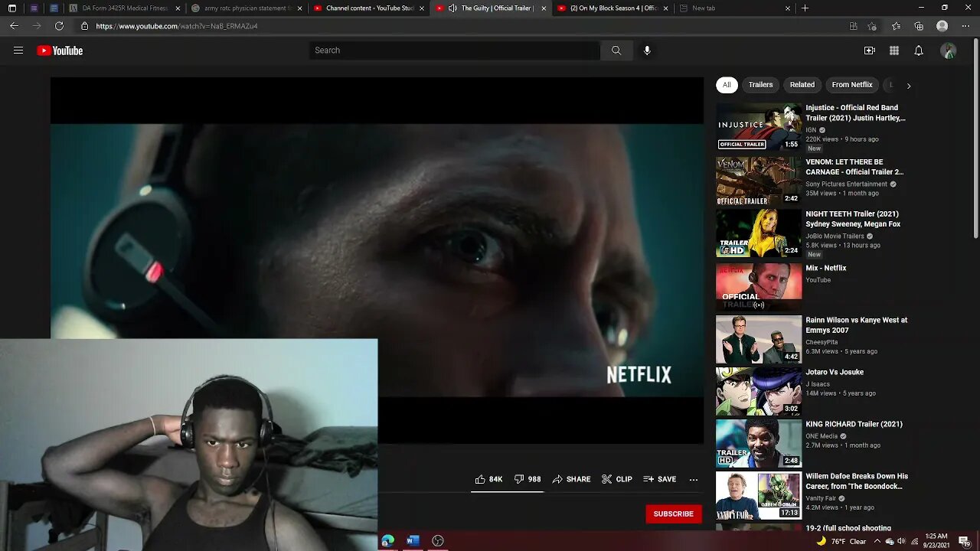Select the Trailers filter chip

(760, 85)
